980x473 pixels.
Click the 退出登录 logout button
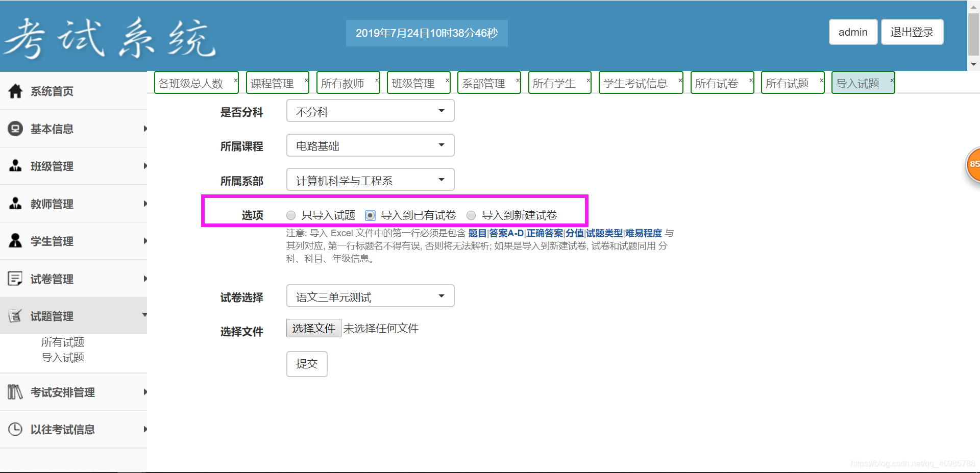(912, 32)
